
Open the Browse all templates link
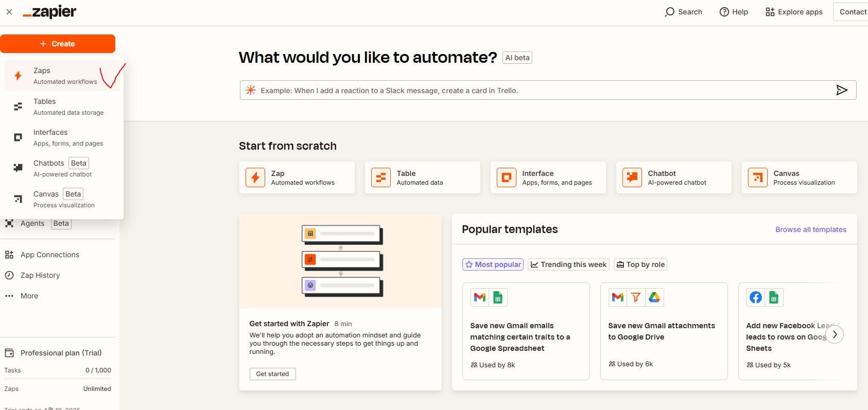point(810,229)
